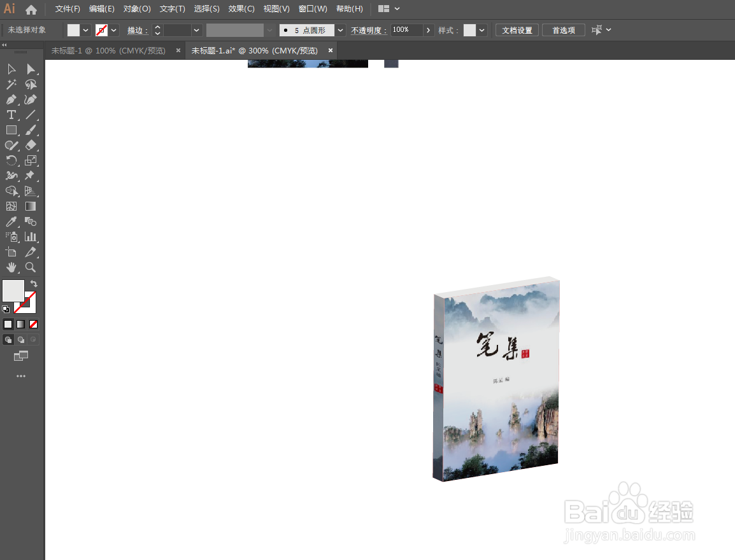Select the Type tool
Screen dimensions: 735x560
pyautogui.click(x=11, y=115)
